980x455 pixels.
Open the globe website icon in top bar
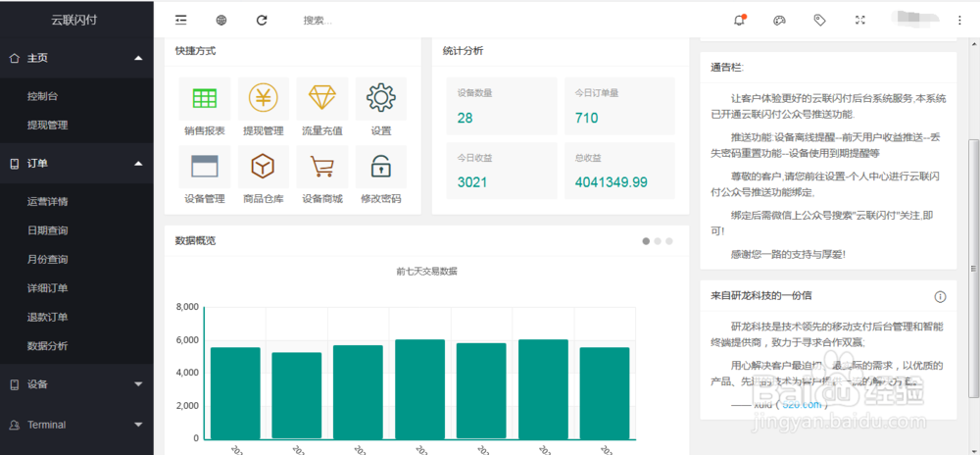pos(221,21)
